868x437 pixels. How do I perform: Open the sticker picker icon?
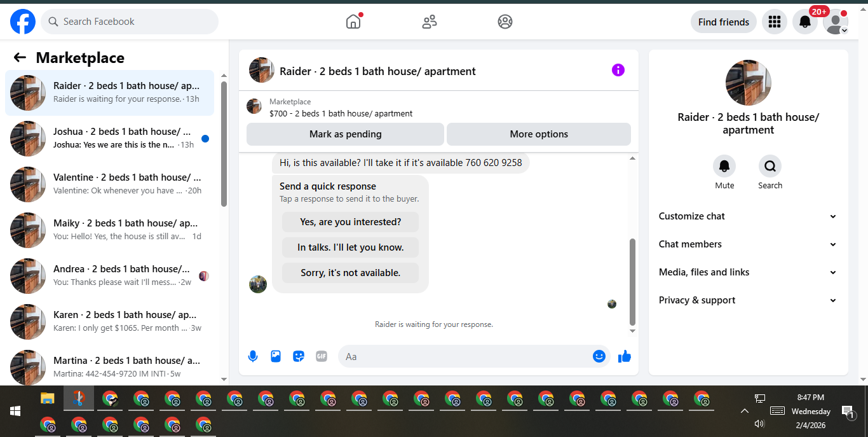299,356
